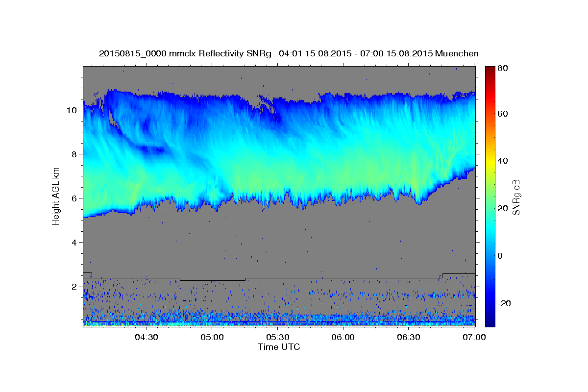588x392 pixels.
Task: Click the 05:00 time tick label
Action: (212, 337)
